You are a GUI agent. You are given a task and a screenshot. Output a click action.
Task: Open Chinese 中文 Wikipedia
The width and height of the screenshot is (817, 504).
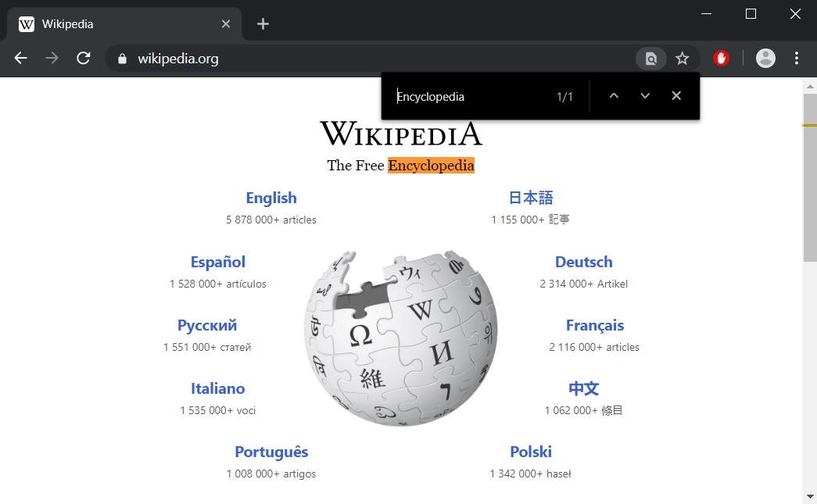(x=583, y=388)
